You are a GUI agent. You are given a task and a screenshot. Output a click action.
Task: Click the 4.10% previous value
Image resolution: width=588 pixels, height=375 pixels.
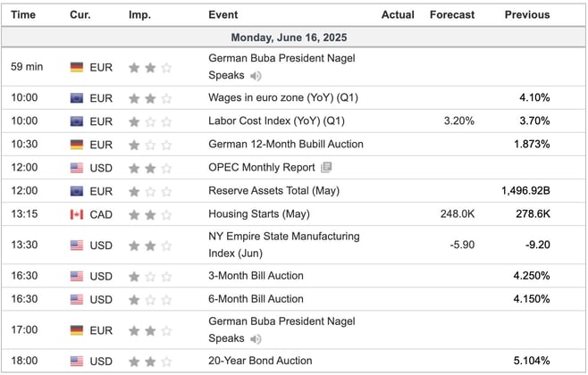click(534, 98)
